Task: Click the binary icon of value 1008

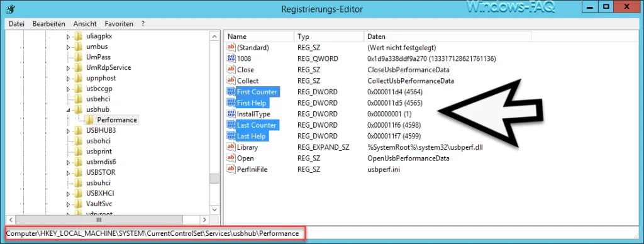Action: pos(231,58)
